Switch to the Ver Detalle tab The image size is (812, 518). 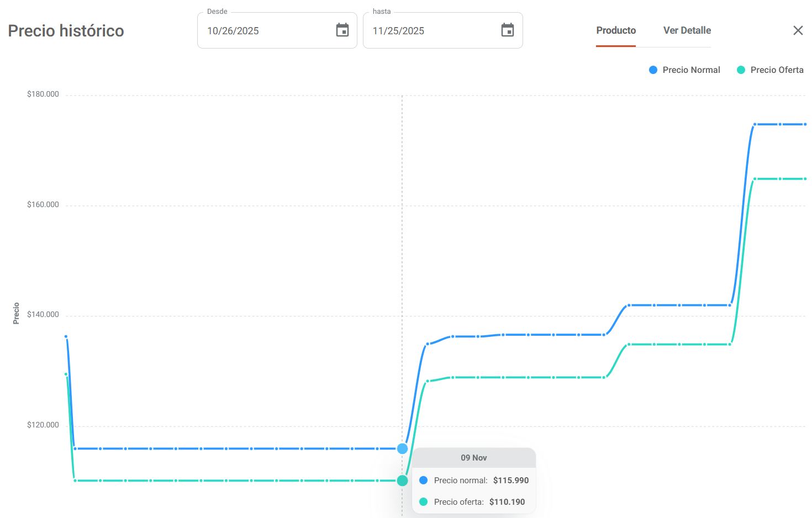687,30
